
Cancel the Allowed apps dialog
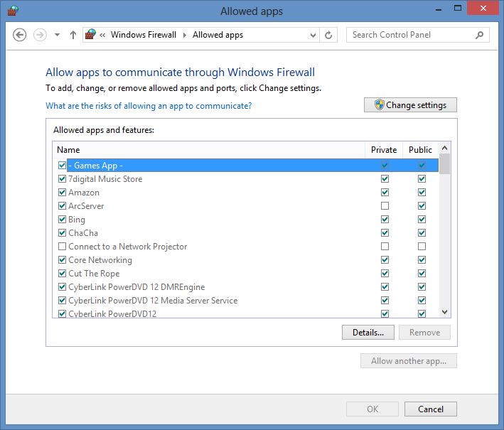click(x=431, y=409)
